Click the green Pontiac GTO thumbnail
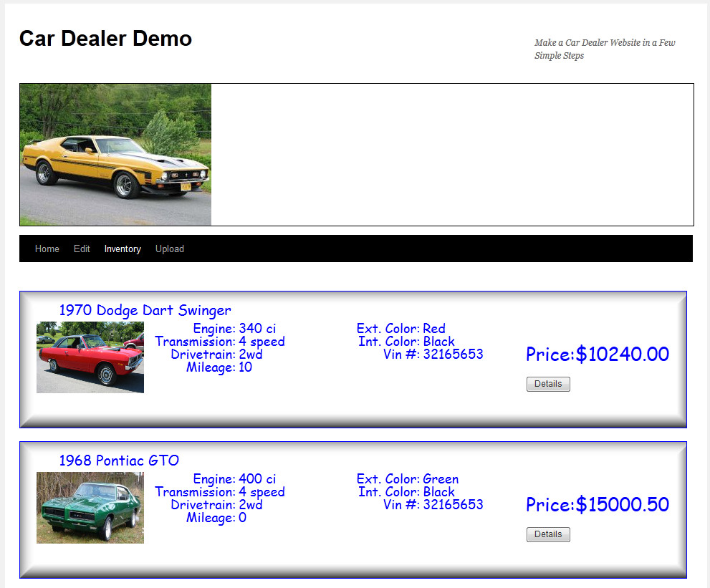Viewport: 710px width, 588px height. pos(90,507)
